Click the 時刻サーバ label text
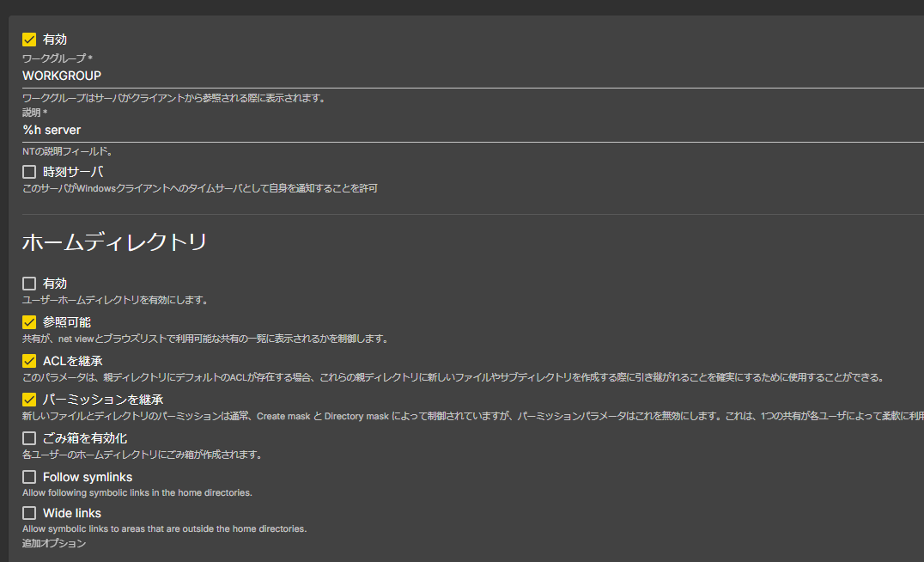924x562 pixels. tap(73, 171)
